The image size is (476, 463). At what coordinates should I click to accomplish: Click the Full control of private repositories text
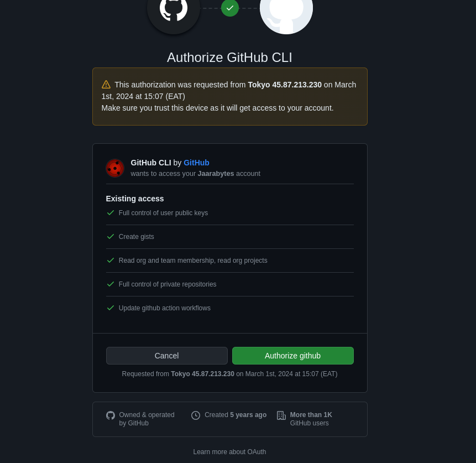168,284
